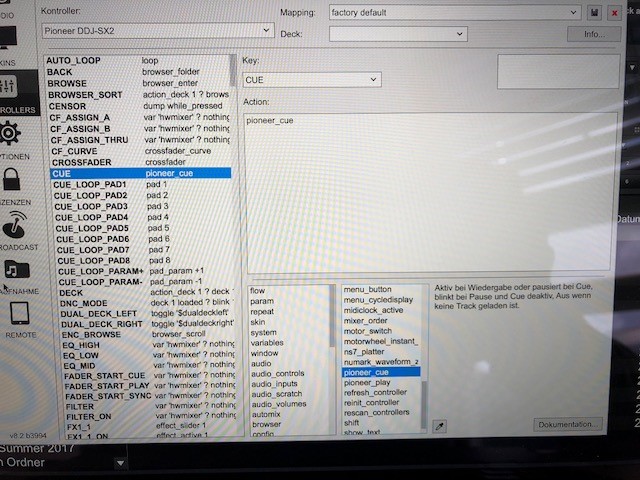
Task: Choose the audio_scratch action category
Action: coord(277,394)
